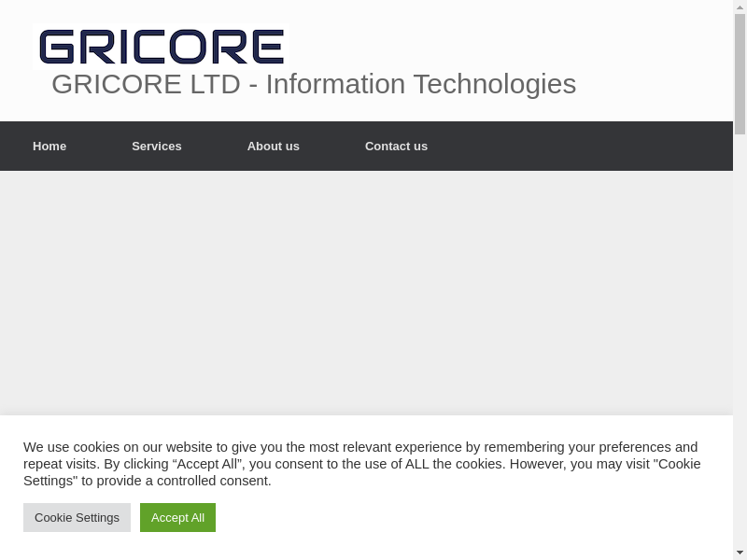Click blank navigation bar space after Contact us

pyautogui.click(x=579, y=146)
